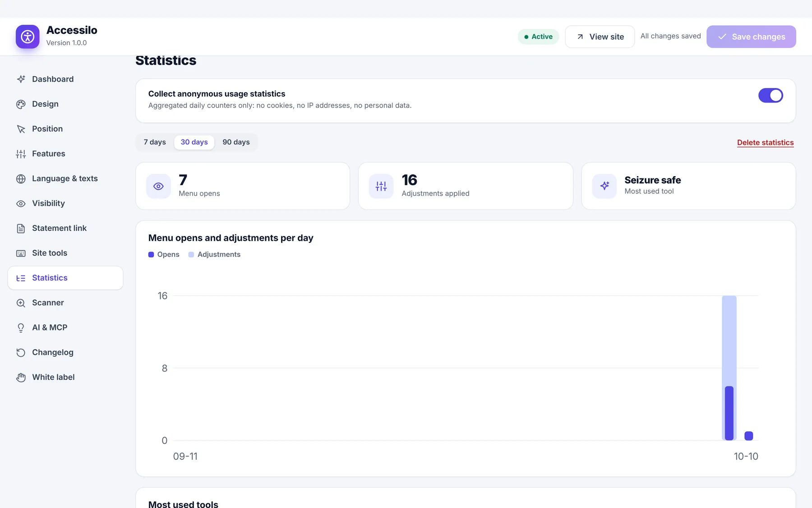
Task: Select the 90 days range
Action: 236,142
